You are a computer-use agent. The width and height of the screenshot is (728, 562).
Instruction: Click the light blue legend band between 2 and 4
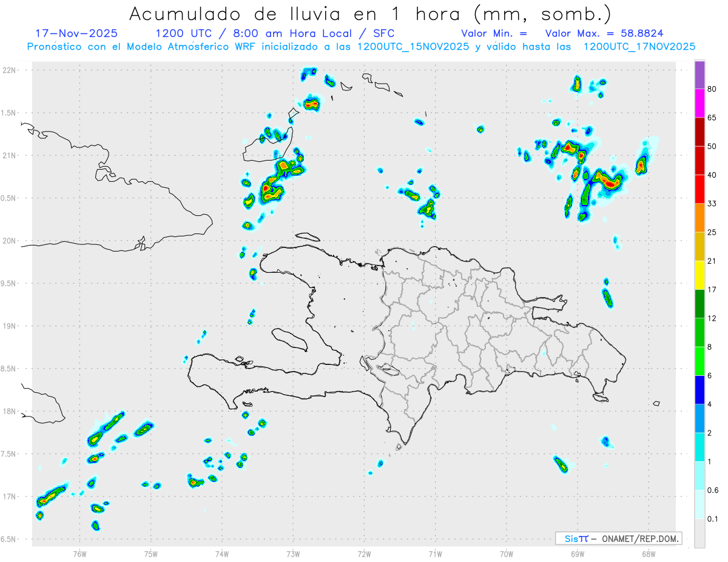click(x=699, y=418)
